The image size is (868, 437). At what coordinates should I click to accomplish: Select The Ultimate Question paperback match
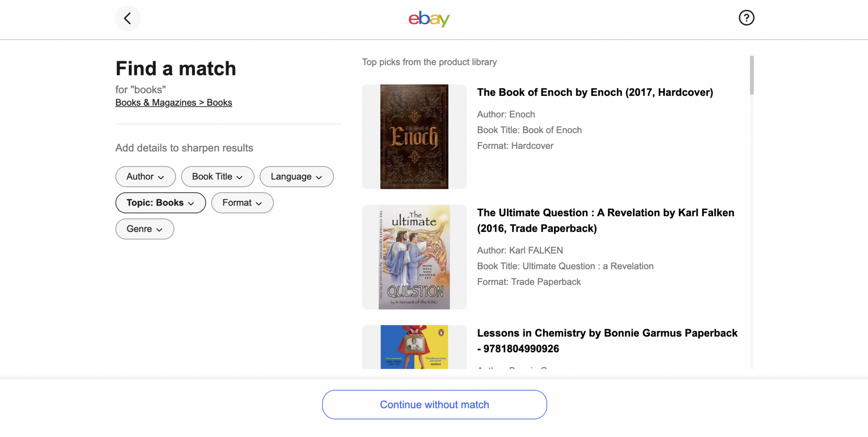pos(605,220)
